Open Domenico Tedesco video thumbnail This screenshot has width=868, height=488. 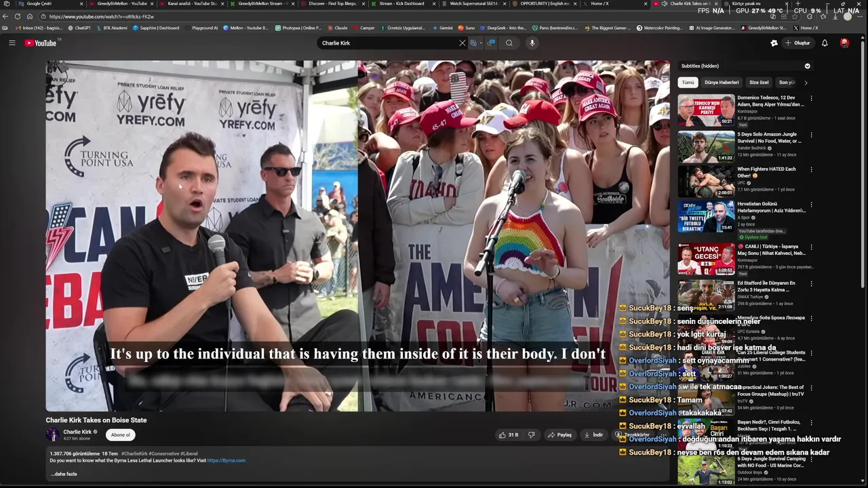coord(706,110)
